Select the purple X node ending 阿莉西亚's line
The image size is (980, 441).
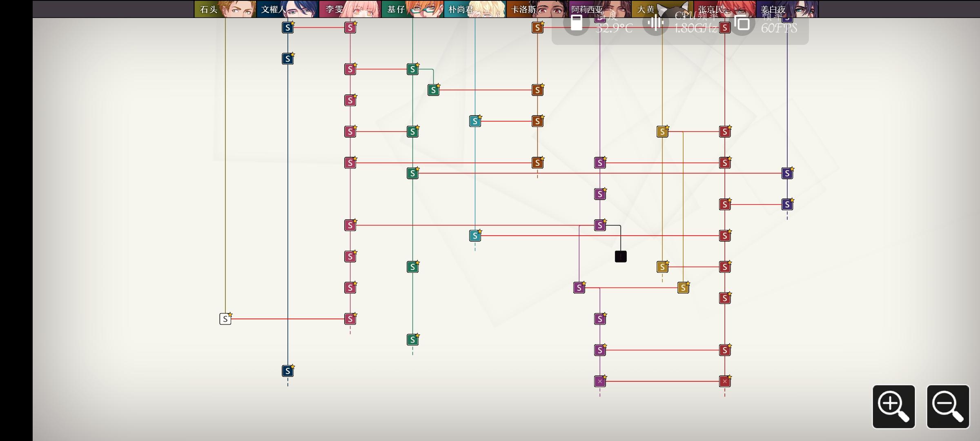pos(600,381)
